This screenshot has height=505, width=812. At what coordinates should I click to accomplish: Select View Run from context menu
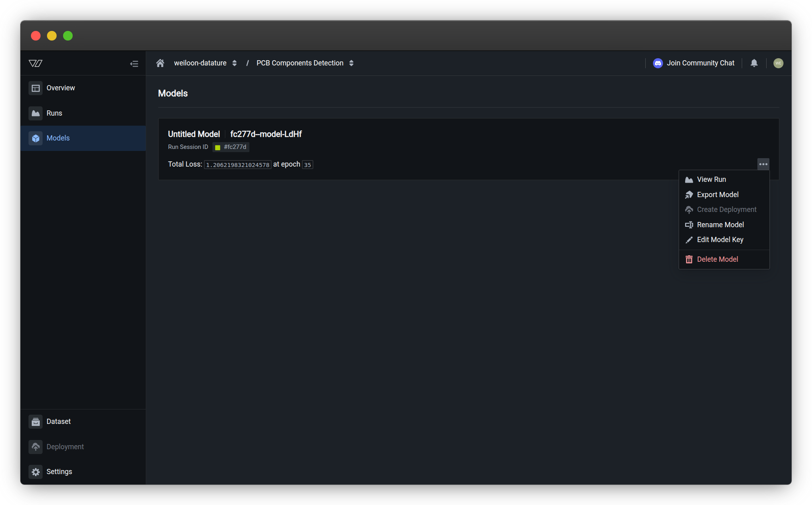711,179
